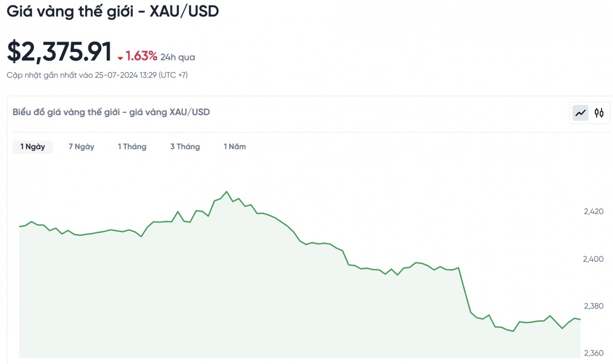Switch to the line chart view icon
The image size is (613, 364).
(x=580, y=113)
